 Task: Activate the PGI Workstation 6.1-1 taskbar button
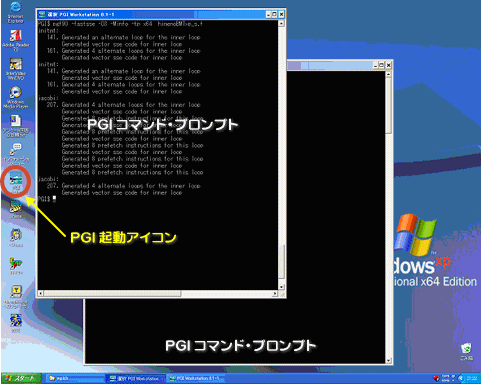(x=195, y=378)
